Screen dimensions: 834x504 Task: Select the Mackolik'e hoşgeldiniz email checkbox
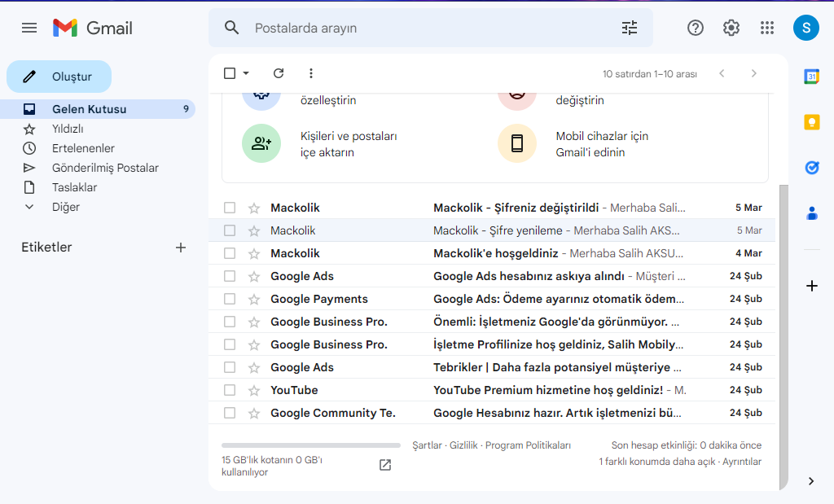(x=230, y=253)
